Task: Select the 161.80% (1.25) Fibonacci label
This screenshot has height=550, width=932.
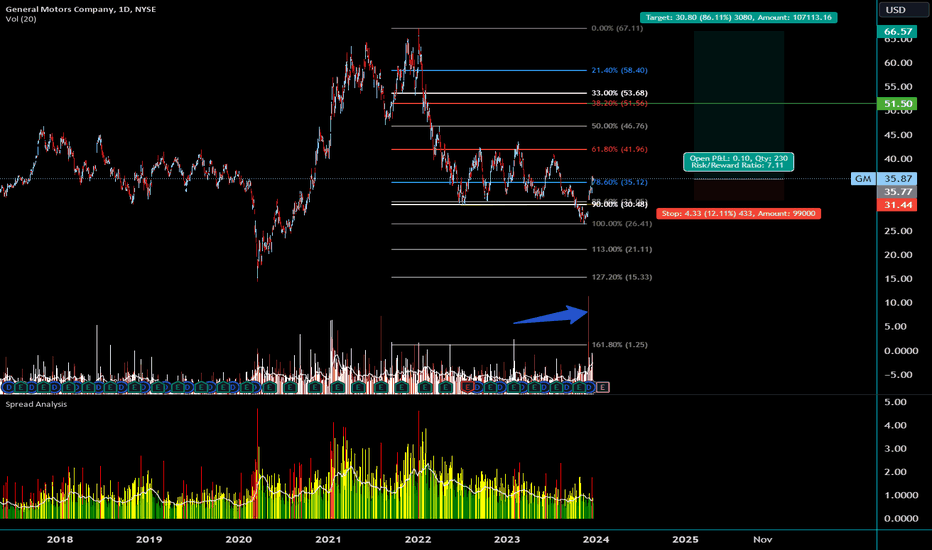Action: point(619,345)
